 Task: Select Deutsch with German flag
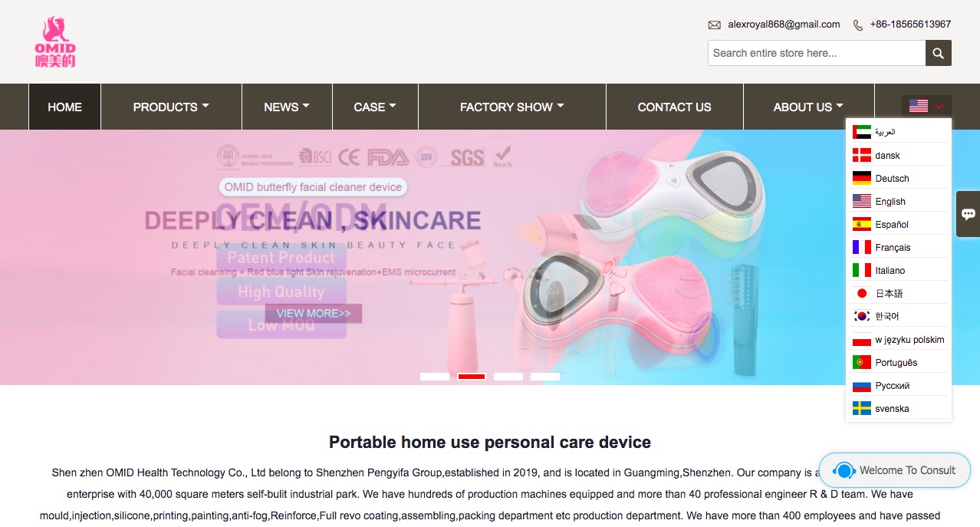[899, 178]
